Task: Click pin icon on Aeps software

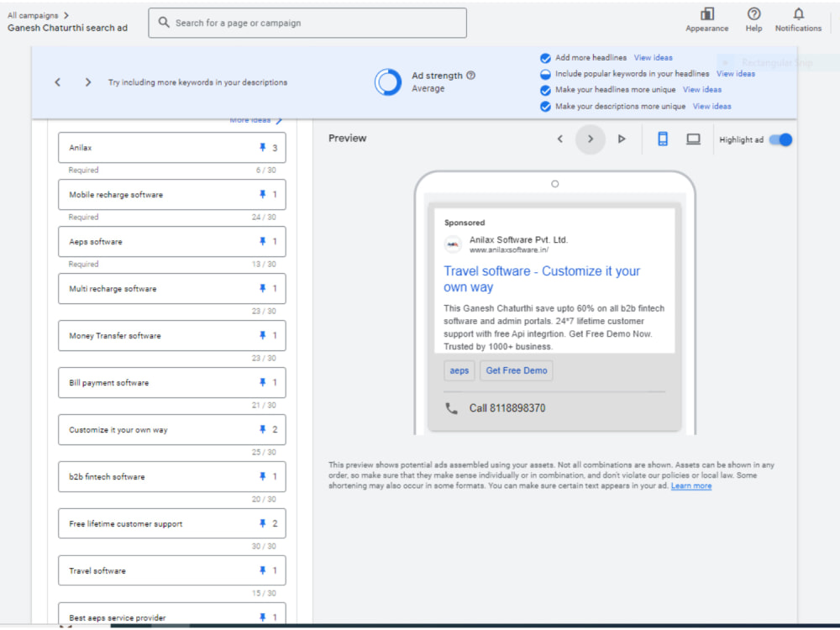Action: tap(262, 242)
